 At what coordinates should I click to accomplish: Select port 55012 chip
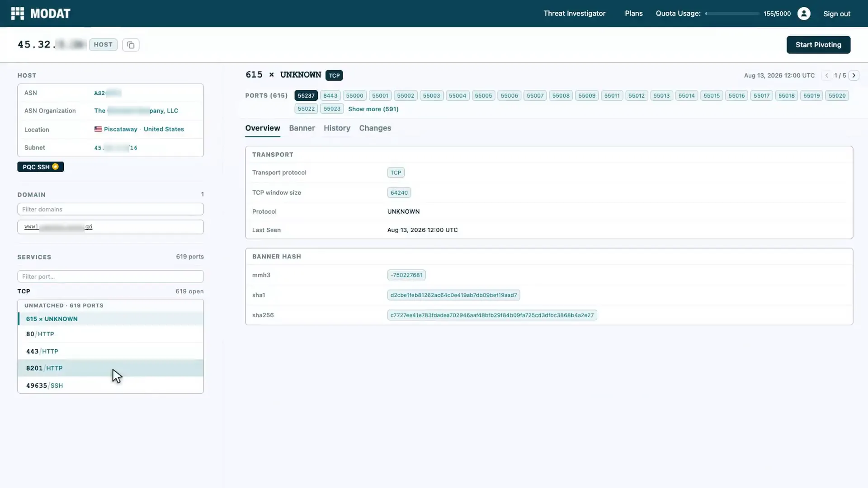pyautogui.click(x=637, y=95)
